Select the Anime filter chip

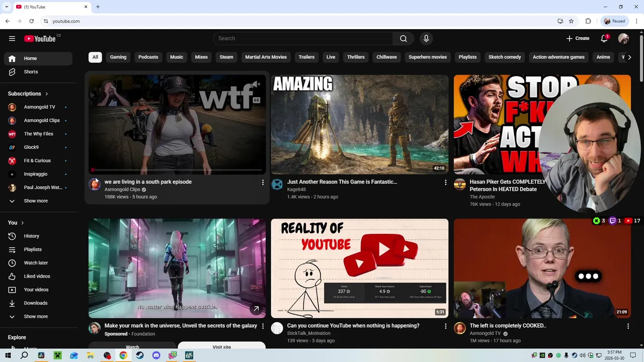603,57
